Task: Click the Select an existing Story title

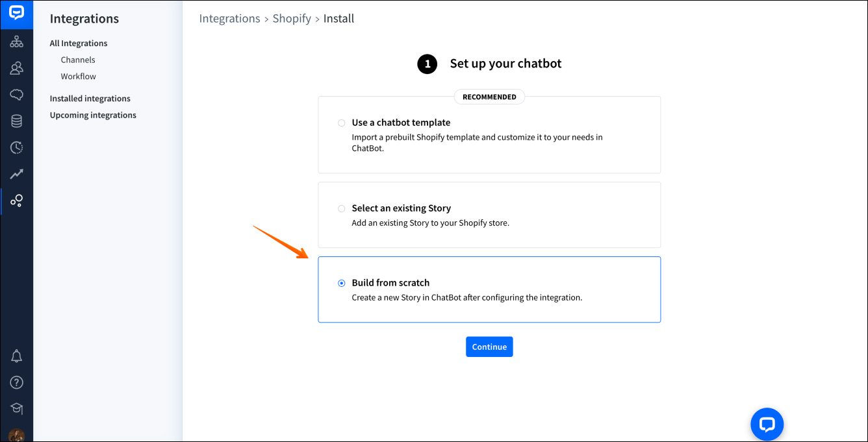Action: 401,208
